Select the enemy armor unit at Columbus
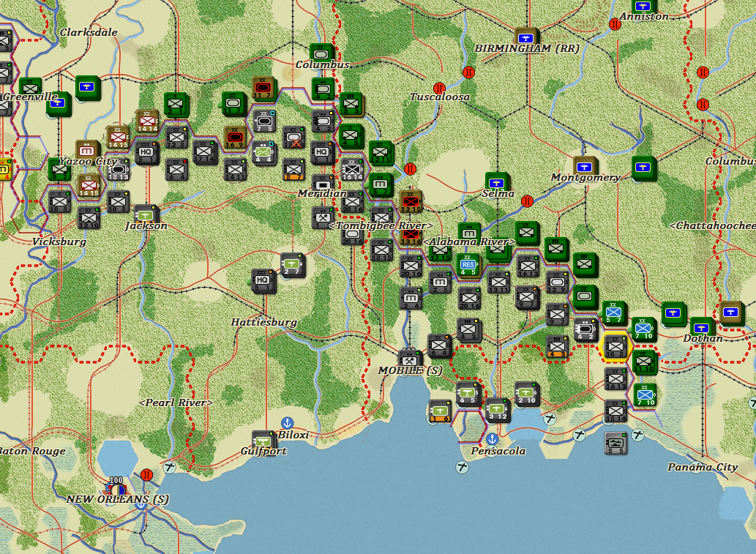The width and height of the screenshot is (756, 554). (x=321, y=54)
